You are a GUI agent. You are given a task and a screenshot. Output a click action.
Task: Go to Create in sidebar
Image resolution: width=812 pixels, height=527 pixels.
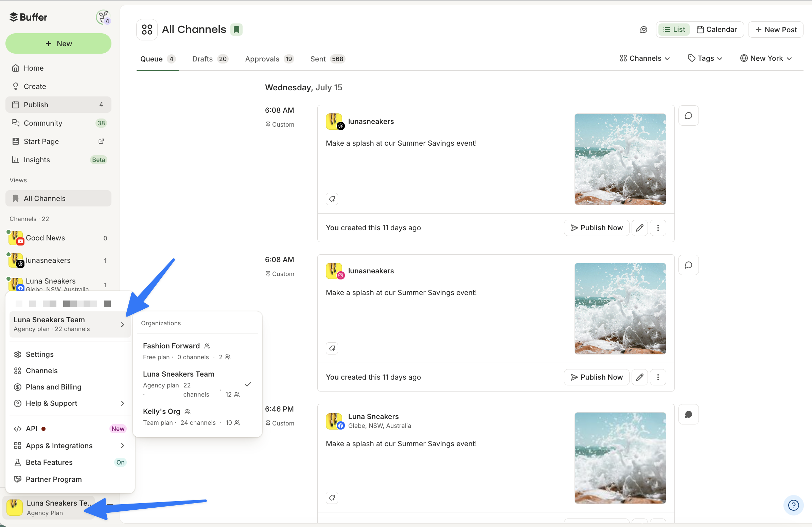coord(58,87)
